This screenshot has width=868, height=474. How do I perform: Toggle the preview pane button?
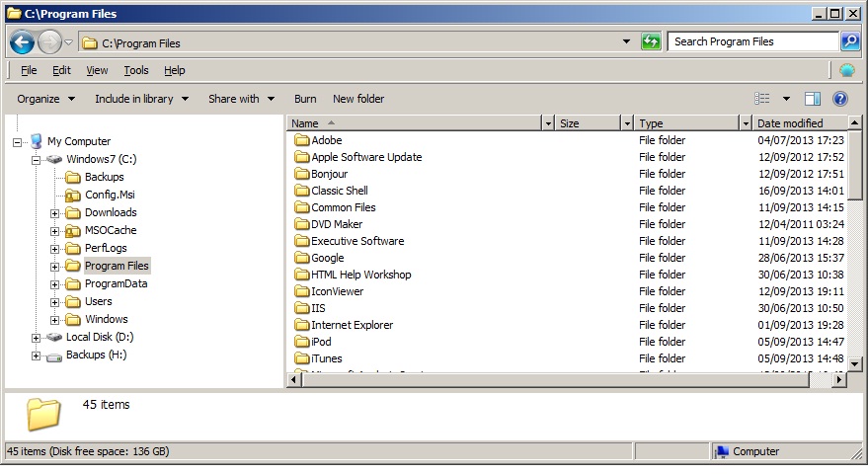click(813, 99)
